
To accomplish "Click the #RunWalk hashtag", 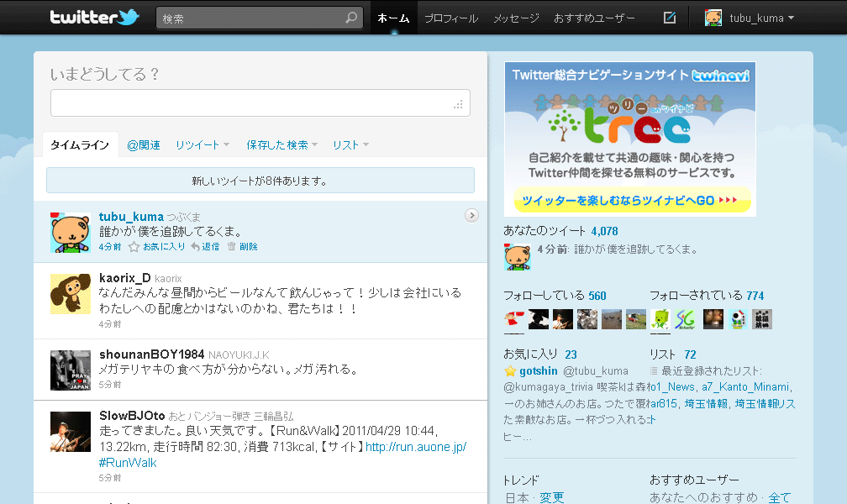I will click(128, 462).
